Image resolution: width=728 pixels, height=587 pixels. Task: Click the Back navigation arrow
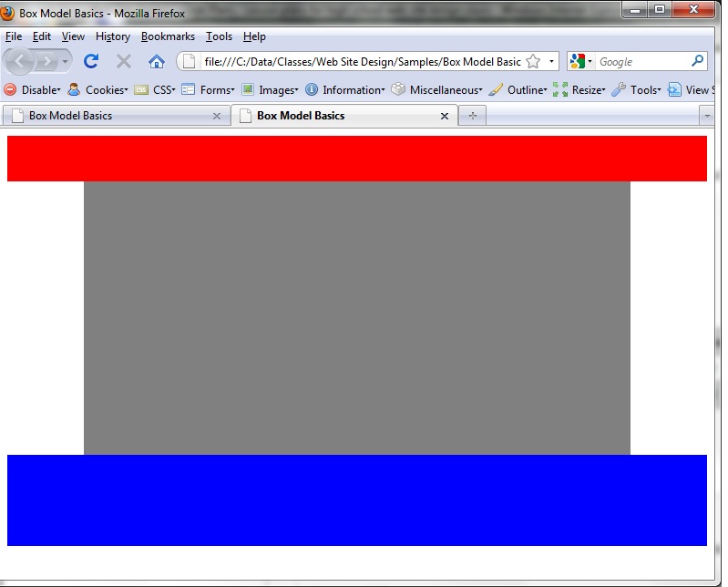[x=19, y=61]
